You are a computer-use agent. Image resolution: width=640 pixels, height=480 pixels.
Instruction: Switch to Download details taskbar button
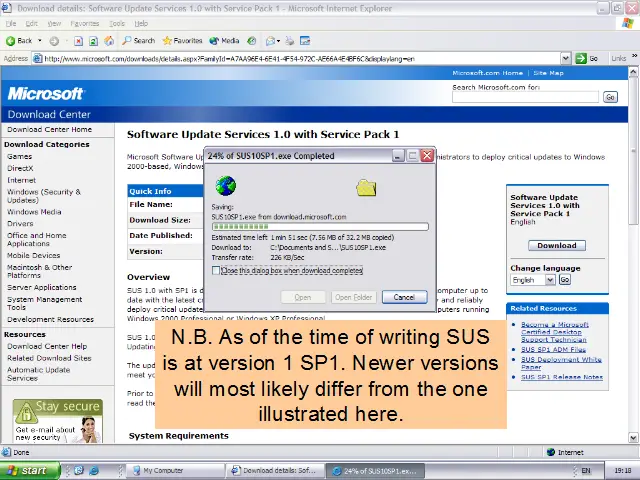coord(276,471)
